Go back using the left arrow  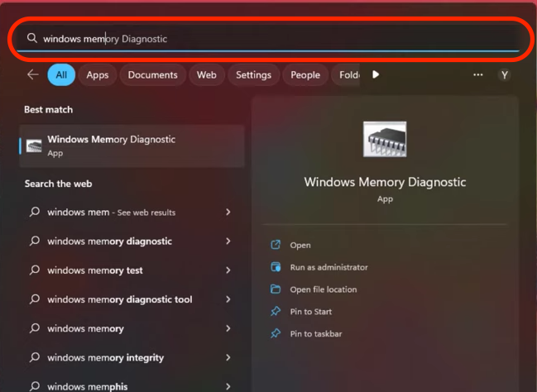coord(33,74)
